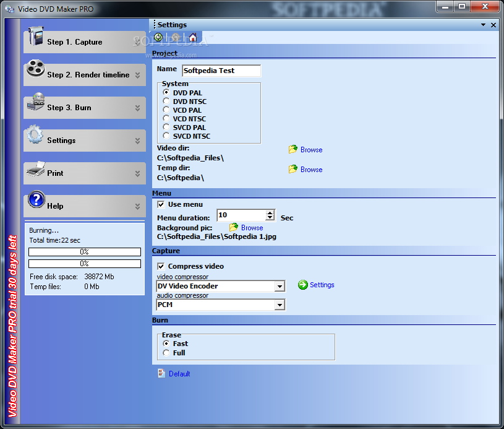The height and width of the screenshot is (429, 504).
Task: Expand the Print section chevron
Action: (137, 174)
